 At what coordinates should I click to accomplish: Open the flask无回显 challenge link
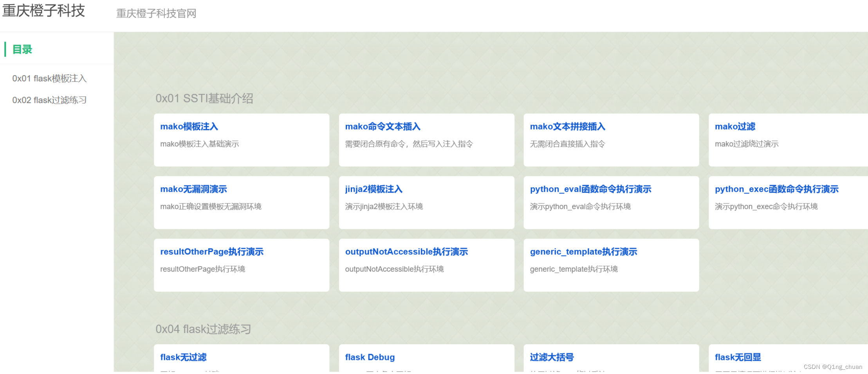[x=737, y=357]
